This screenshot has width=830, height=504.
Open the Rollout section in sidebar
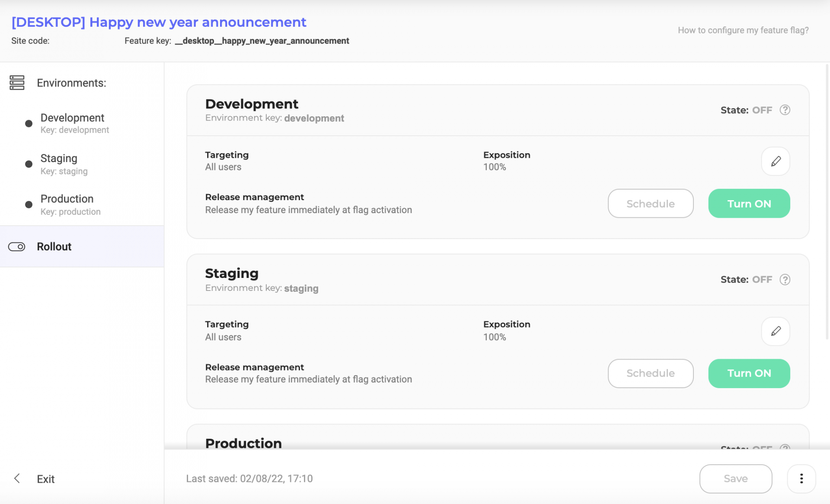(82, 246)
